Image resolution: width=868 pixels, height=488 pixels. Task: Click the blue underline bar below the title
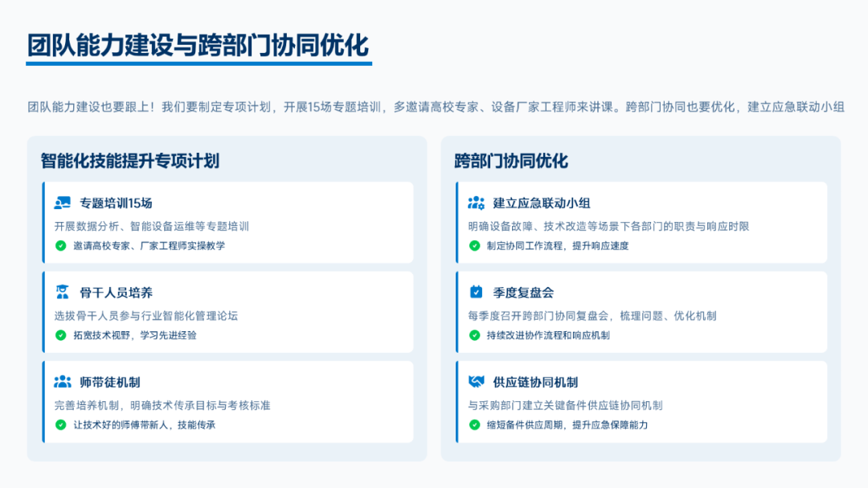coord(199,64)
